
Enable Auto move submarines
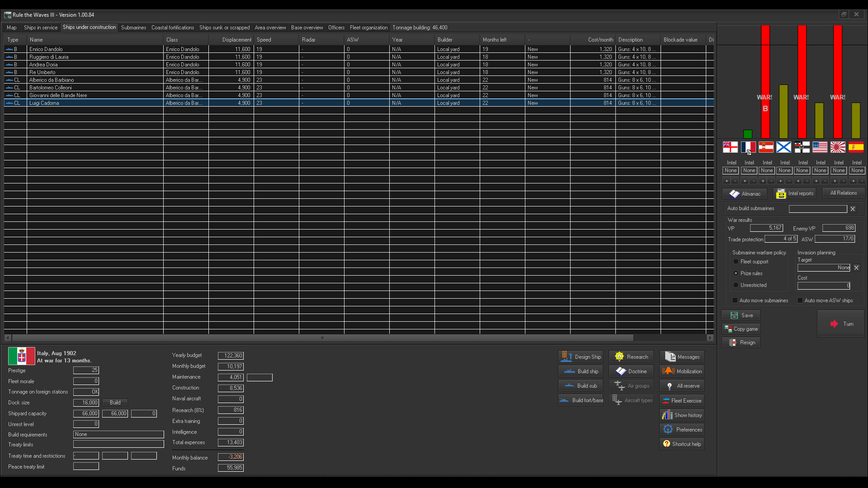[734, 300]
